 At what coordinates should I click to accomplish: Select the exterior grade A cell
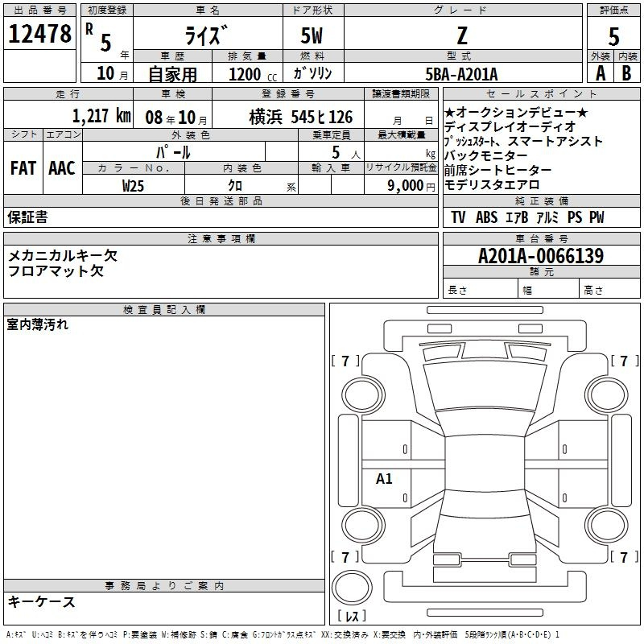click(x=600, y=72)
